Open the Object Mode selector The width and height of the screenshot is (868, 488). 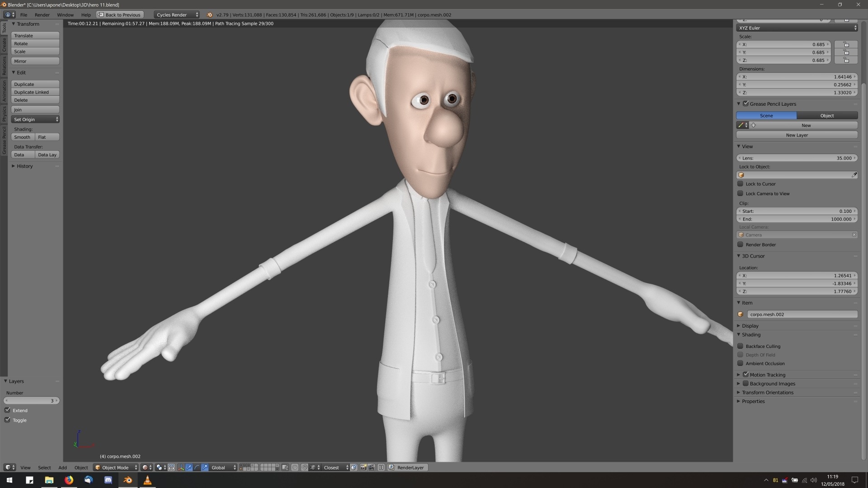(116, 468)
